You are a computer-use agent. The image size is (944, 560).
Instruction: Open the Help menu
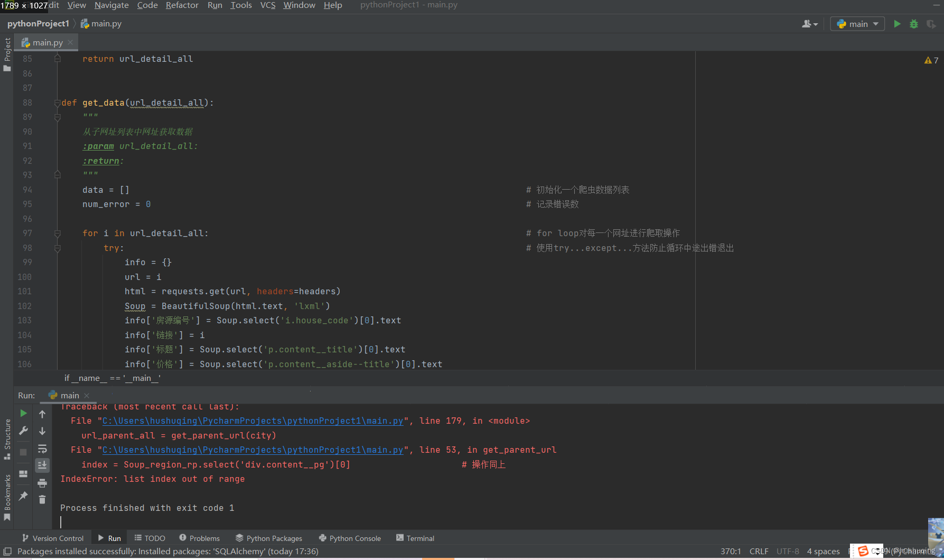click(x=333, y=5)
